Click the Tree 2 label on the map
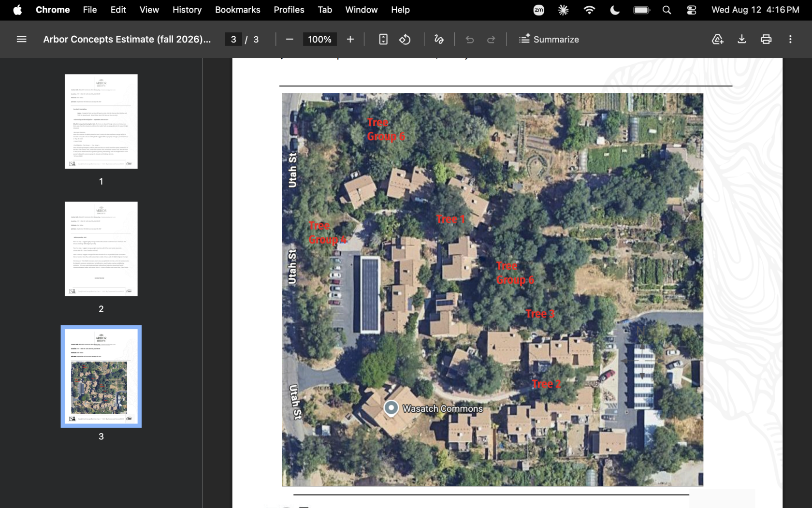 click(546, 384)
